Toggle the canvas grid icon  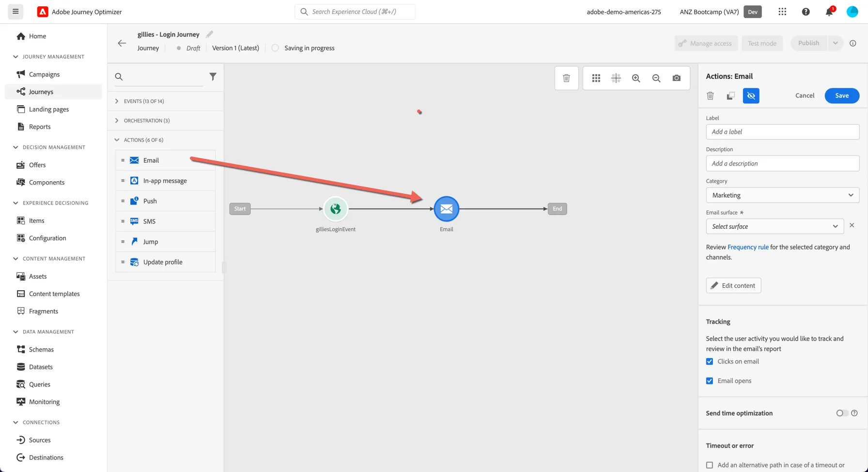(596, 78)
